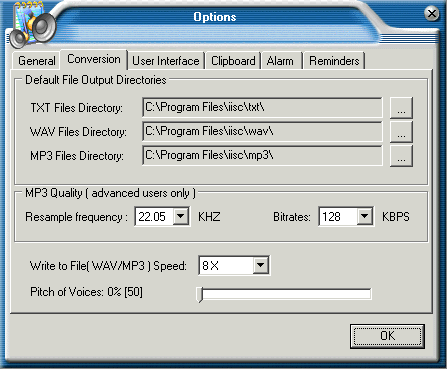Click the "Resample frequency :" label
Screen dimensions: 447x369
77,217
